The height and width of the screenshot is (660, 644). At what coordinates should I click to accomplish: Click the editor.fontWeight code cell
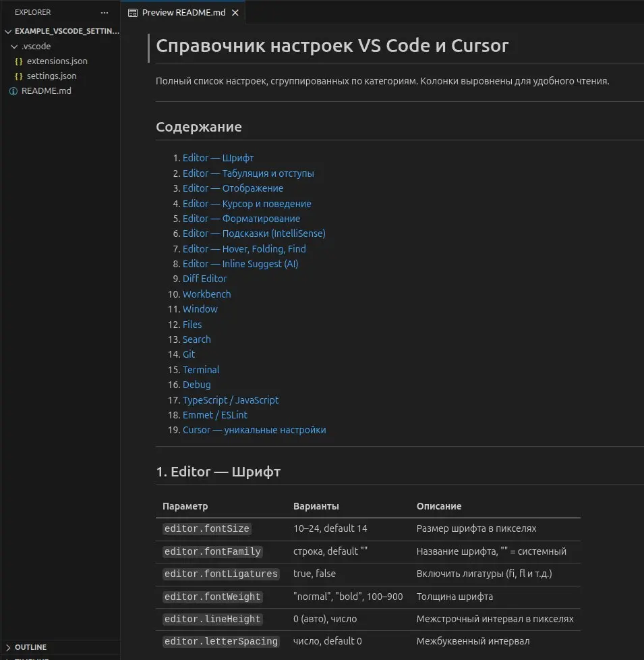[212, 597]
